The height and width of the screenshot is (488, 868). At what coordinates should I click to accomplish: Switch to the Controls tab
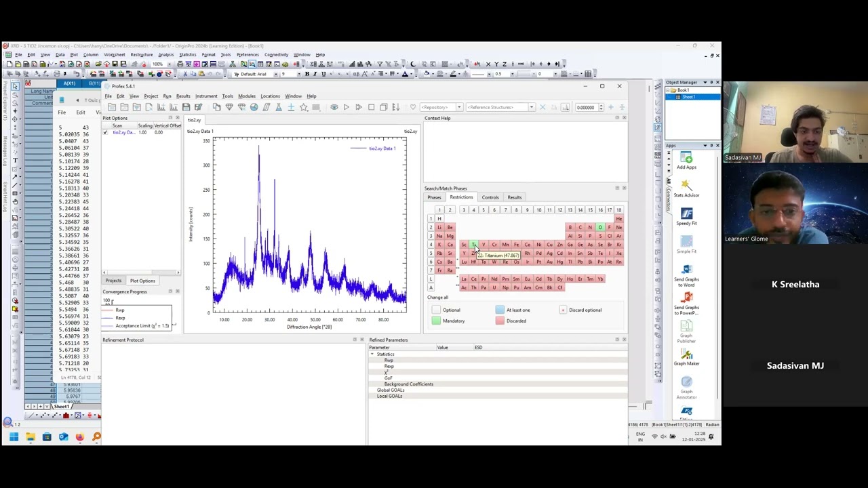[x=490, y=197]
